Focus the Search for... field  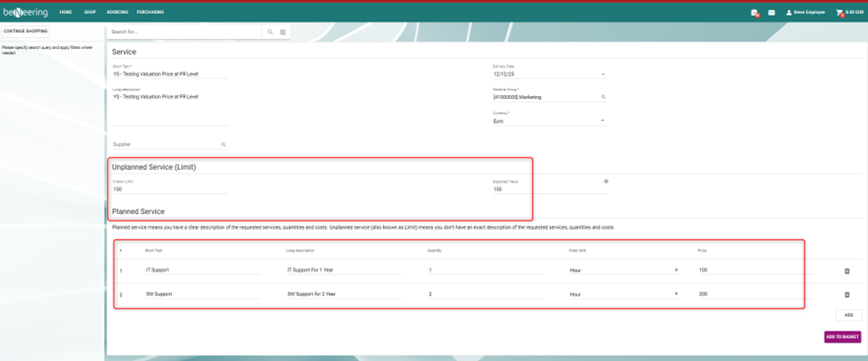186,32
